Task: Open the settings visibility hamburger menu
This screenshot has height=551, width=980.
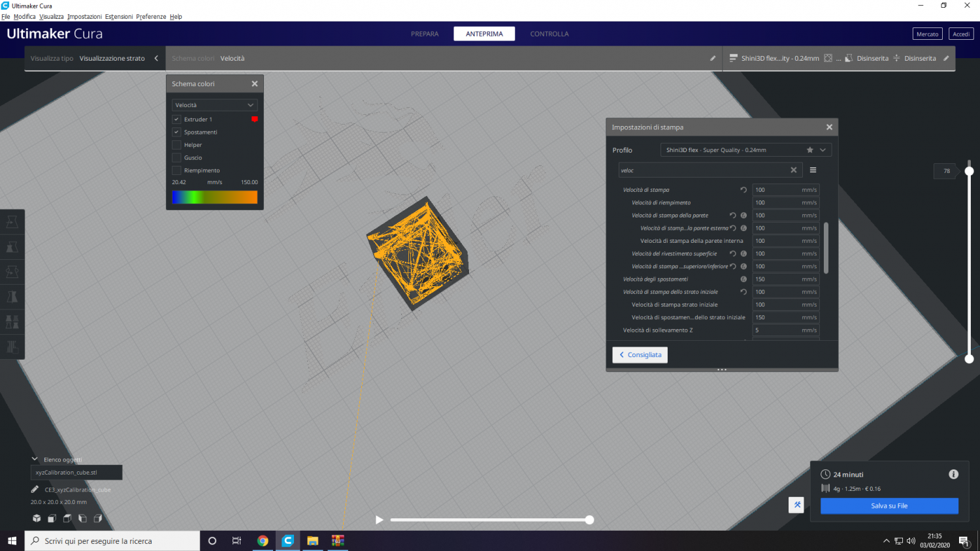Action: click(x=813, y=170)
